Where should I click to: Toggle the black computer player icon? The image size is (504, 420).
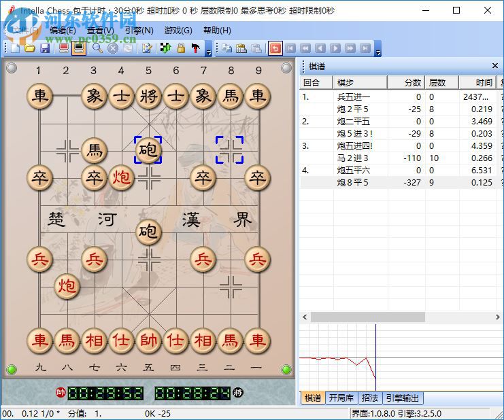pos(79,48)
